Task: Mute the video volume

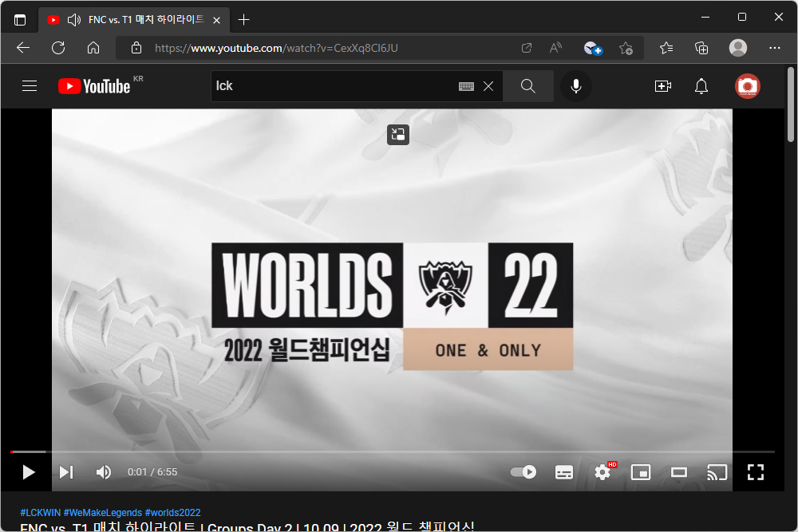Action: [103, 472]
